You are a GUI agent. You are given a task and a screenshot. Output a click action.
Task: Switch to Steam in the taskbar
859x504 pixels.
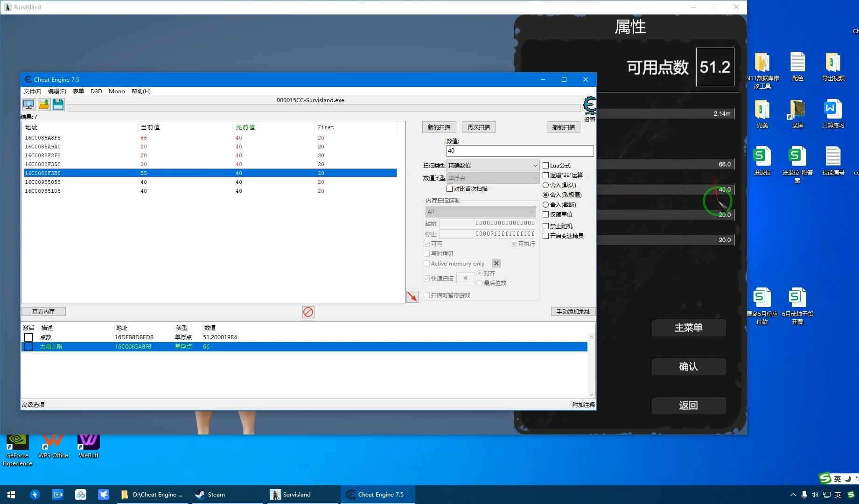pos(228,495)
